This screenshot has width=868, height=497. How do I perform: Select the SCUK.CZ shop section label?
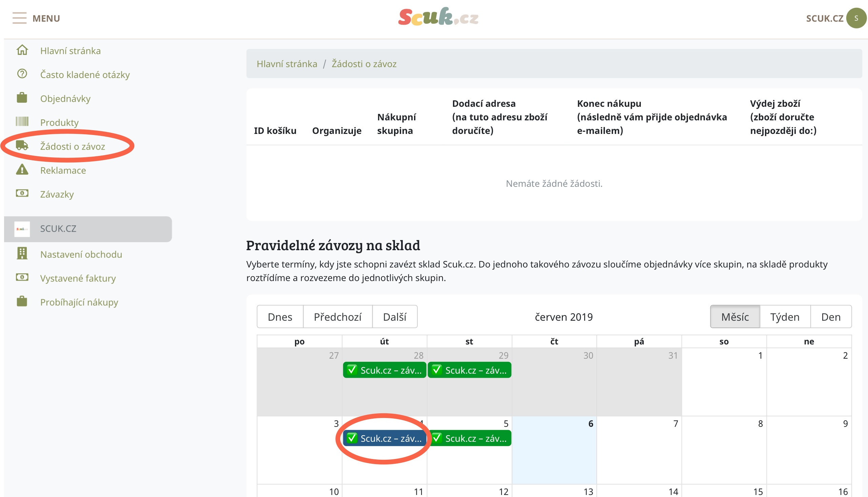[58, 228]
